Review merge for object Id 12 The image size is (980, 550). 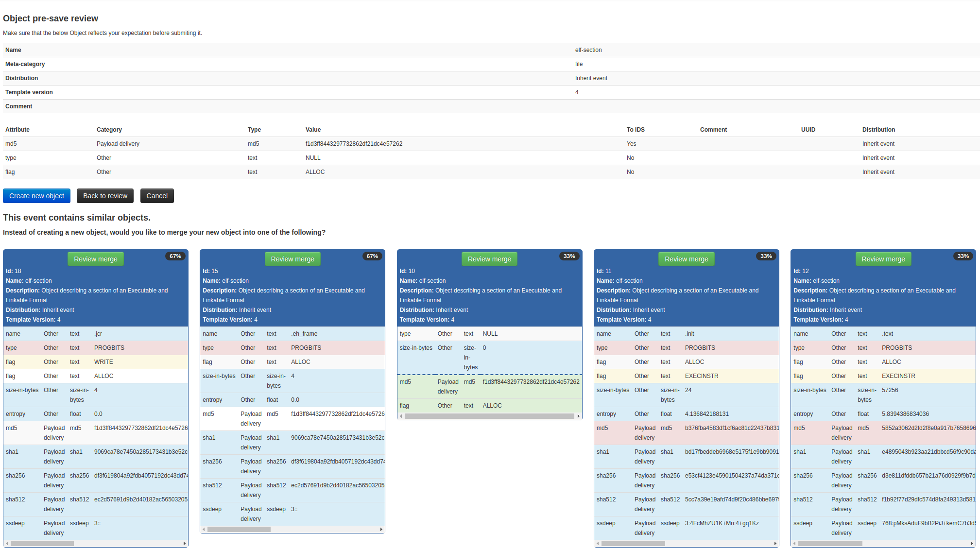point(883,259)
